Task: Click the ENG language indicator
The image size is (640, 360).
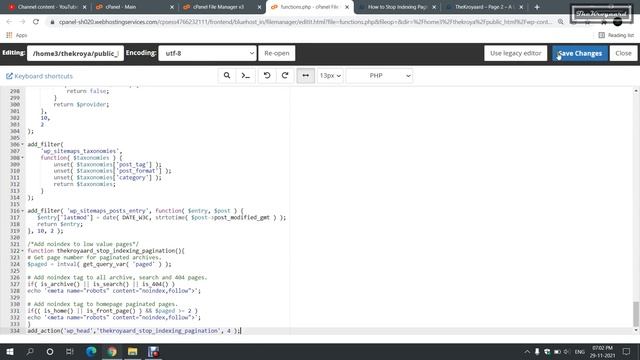Action: click(580, 351)
